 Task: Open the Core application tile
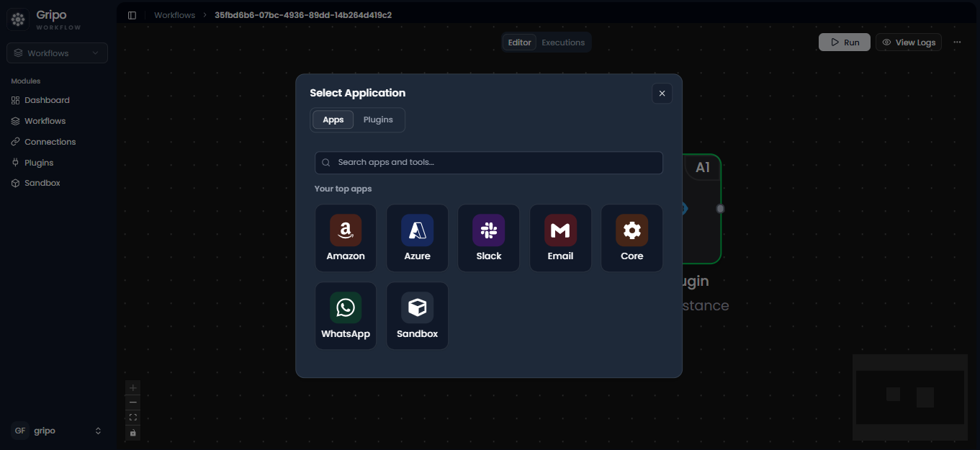(632, 238)
